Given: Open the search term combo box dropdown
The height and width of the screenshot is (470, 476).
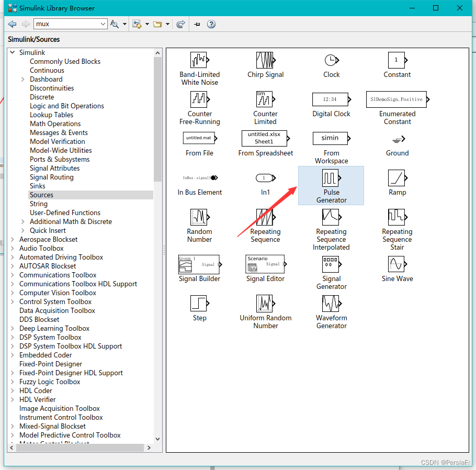Looking at the screenshot, I should coord(103,24).
